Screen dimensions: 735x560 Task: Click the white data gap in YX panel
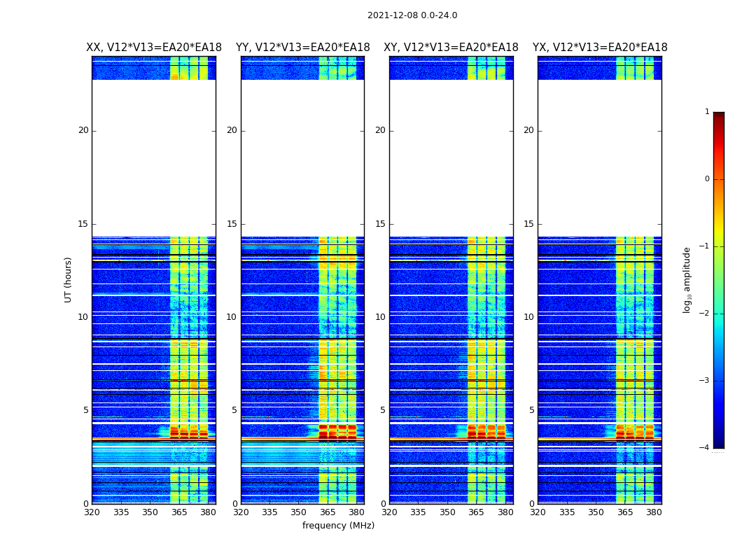(600, 157)
